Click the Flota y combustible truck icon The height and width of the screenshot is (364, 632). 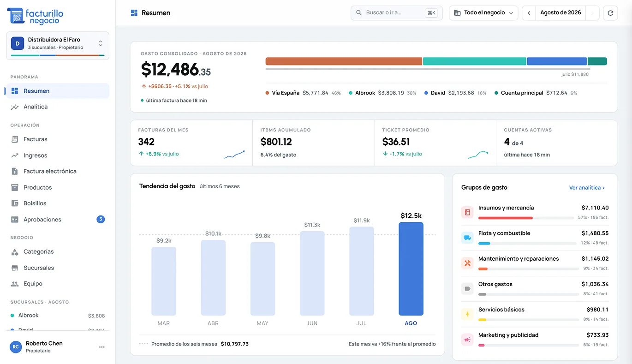(467, 238)
